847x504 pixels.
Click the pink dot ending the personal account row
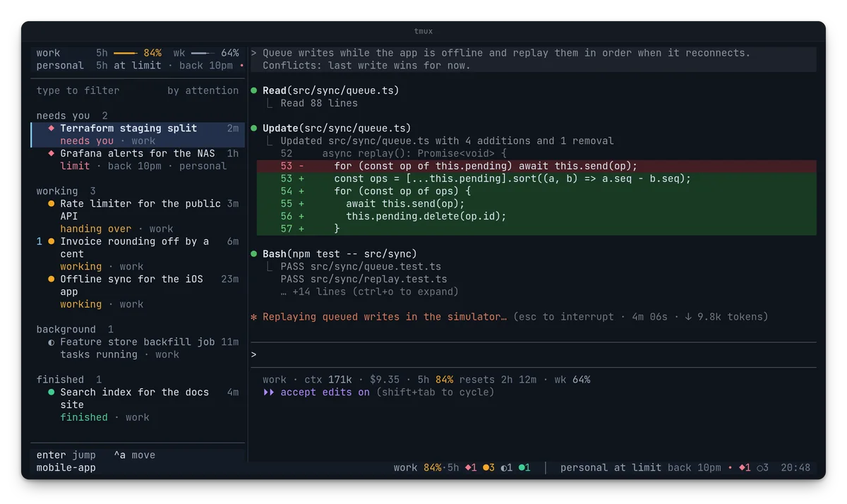[x=242, y=66]
